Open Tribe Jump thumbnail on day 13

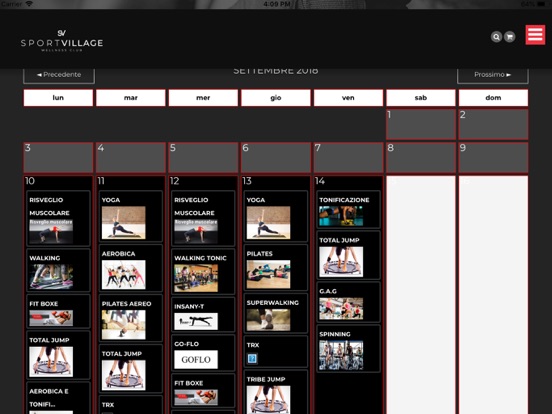269,400
